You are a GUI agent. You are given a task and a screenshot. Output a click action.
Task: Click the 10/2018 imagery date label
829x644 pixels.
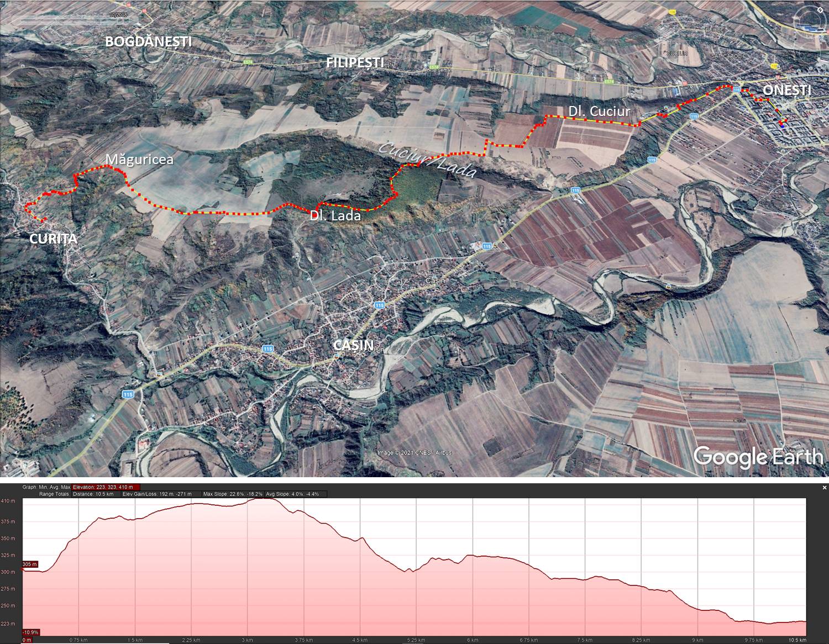[117, 15]
